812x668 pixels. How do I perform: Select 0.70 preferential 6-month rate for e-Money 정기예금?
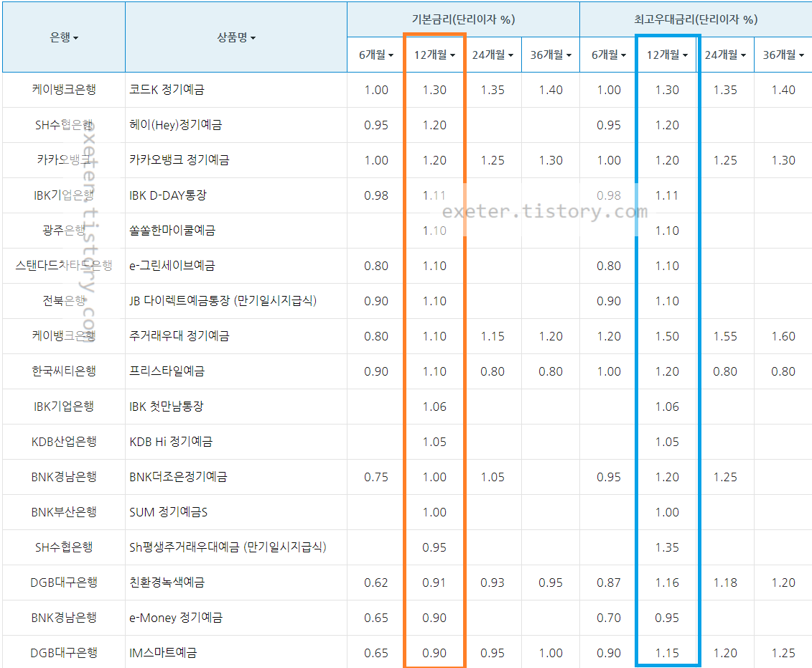tap(609, 618)
